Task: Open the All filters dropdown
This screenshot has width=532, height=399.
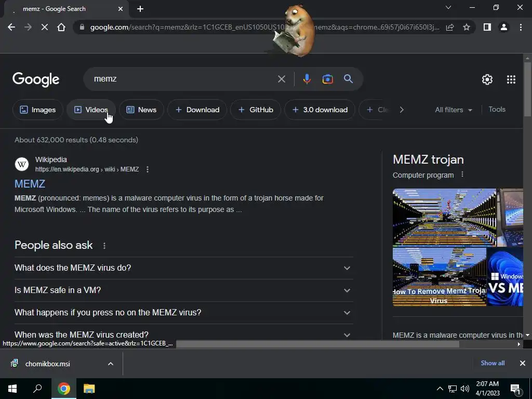Action: coord(454,110)
